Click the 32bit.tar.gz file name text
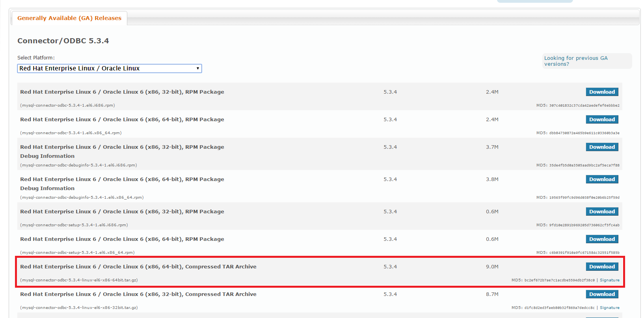This screenshot has height=318, width=644. 79,308
